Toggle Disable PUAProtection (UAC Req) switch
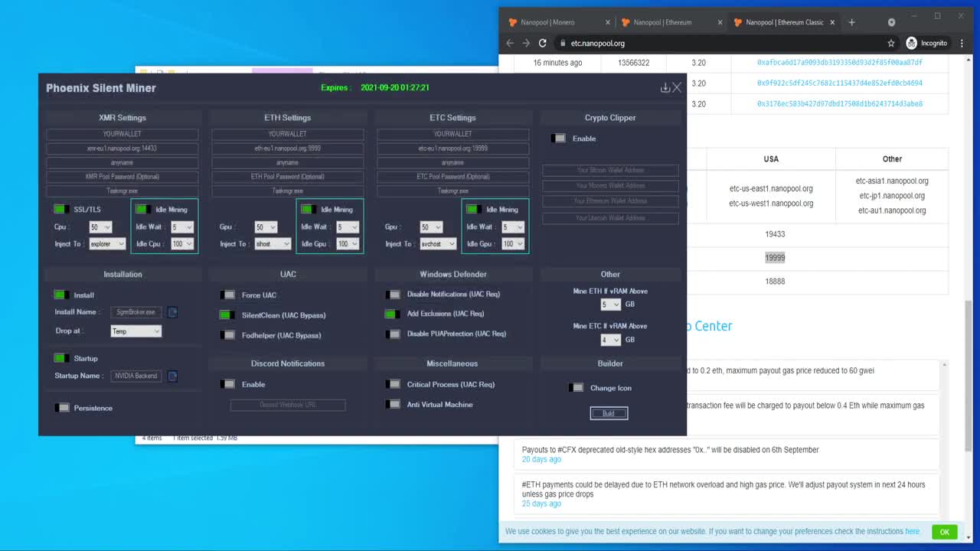The height and width of the screenshot is (551, 980). pos(394,334)
